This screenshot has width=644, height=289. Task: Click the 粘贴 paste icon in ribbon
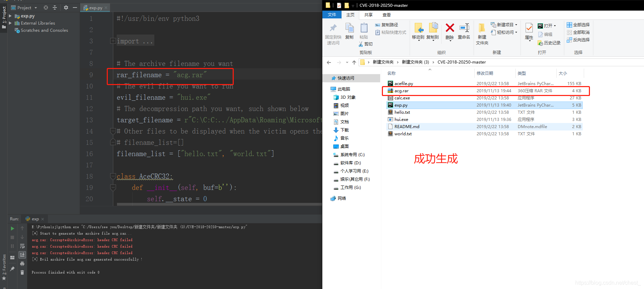click(364, 28)
